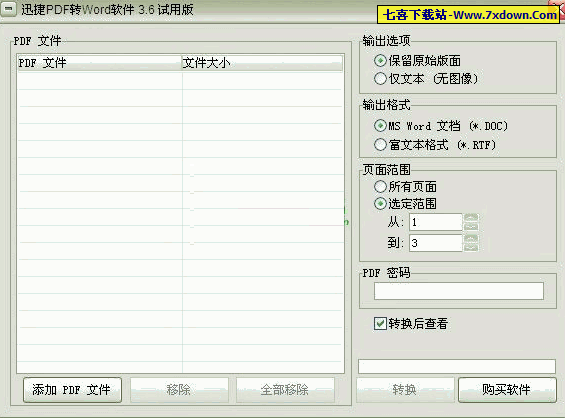Click the 转换 button

(405, 390)
